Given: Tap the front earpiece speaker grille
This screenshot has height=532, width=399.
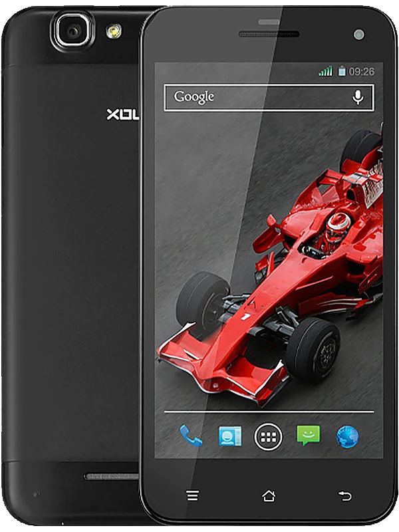Looking at the screenshot, I should (269, 35).
